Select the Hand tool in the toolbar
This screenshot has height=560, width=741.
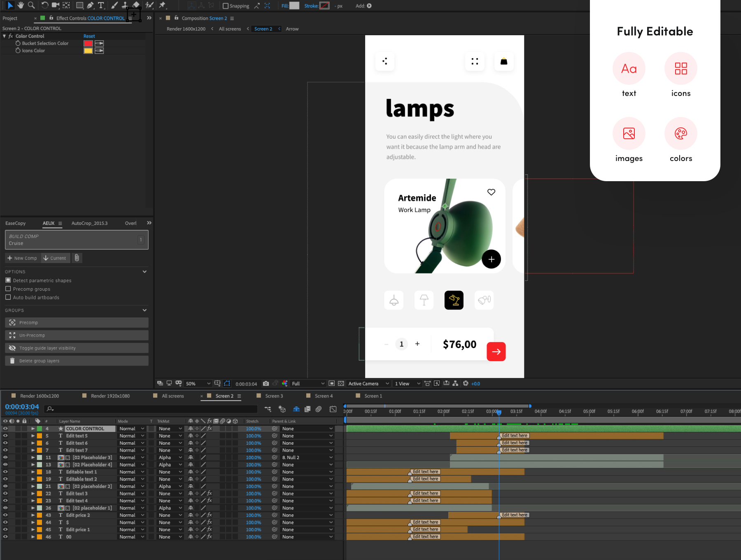[21, 5]
